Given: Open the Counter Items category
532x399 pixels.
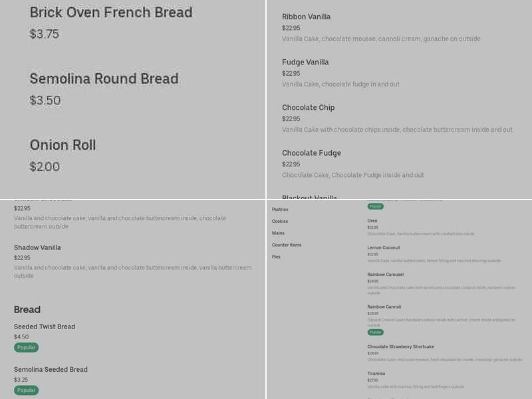Looking at the screenshot, I should [288, 245].
